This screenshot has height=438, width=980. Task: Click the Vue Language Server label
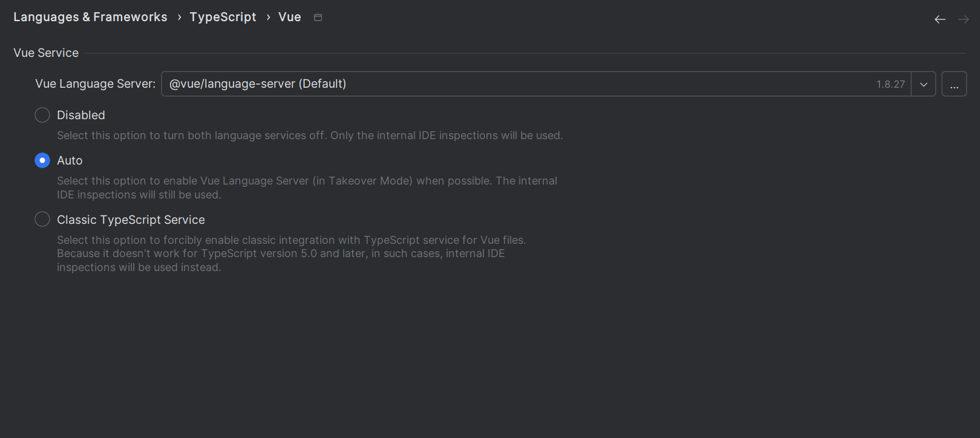pos(95,83)
